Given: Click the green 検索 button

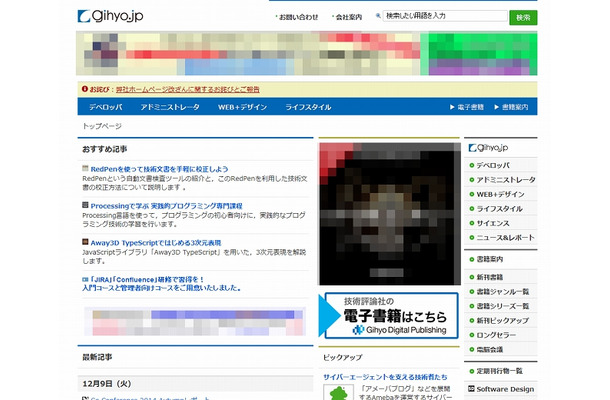Looking at the screenshot, I should (x=523, y=18).
